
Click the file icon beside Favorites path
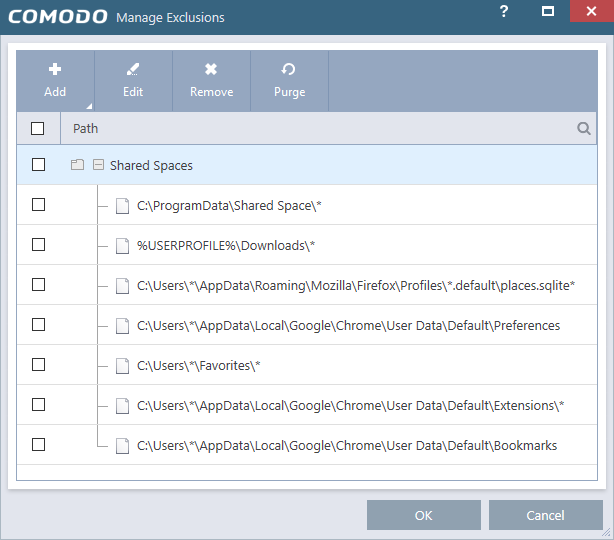pyautogui.click(x=122, y=365)
